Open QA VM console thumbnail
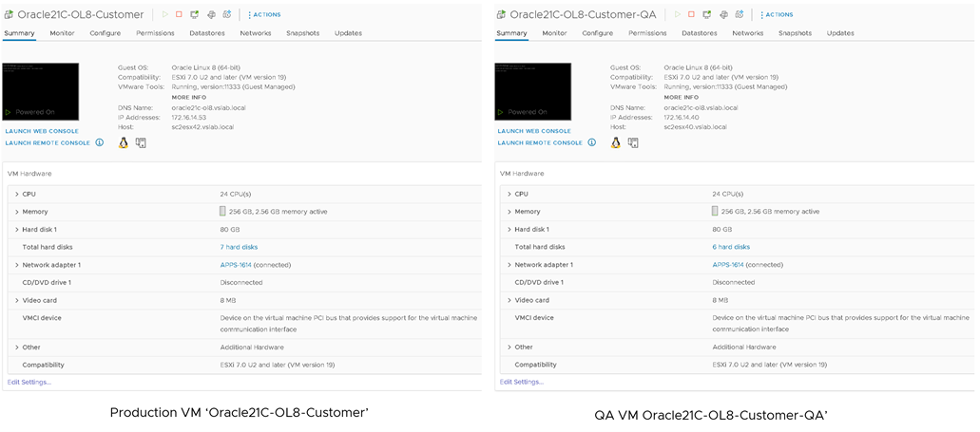 click(x=533, y=91)
